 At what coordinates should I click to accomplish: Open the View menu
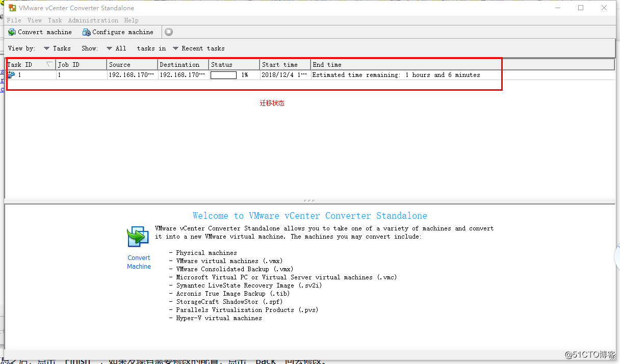(35, 20)
